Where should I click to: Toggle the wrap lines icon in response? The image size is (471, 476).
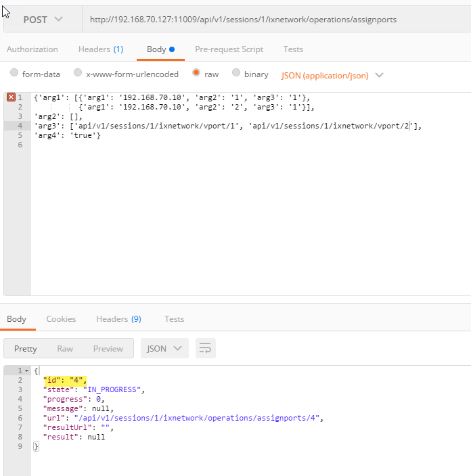(x=205, y=349)
